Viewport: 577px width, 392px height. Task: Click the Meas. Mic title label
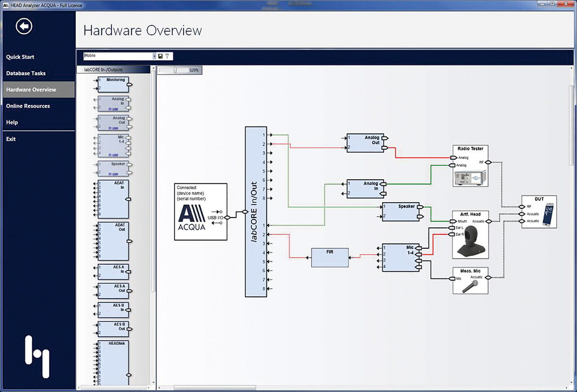pyautogui.click(x=471, y=271)
